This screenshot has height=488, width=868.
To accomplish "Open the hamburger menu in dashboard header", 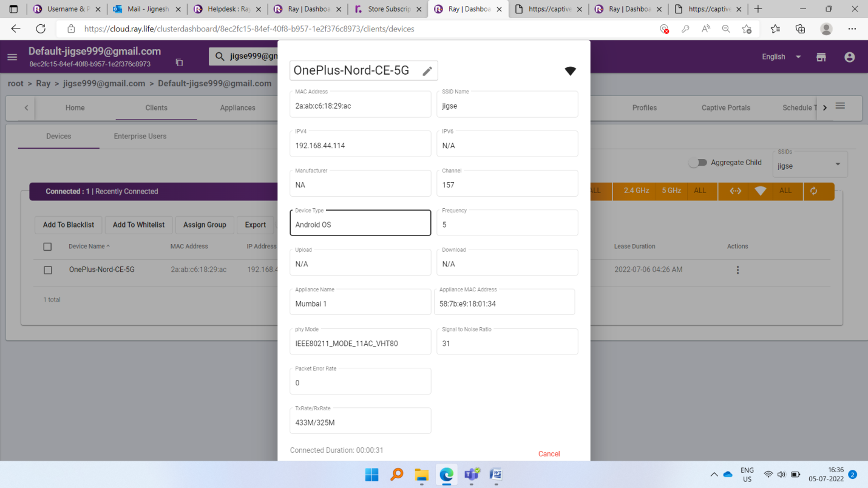I will (12, 57).
